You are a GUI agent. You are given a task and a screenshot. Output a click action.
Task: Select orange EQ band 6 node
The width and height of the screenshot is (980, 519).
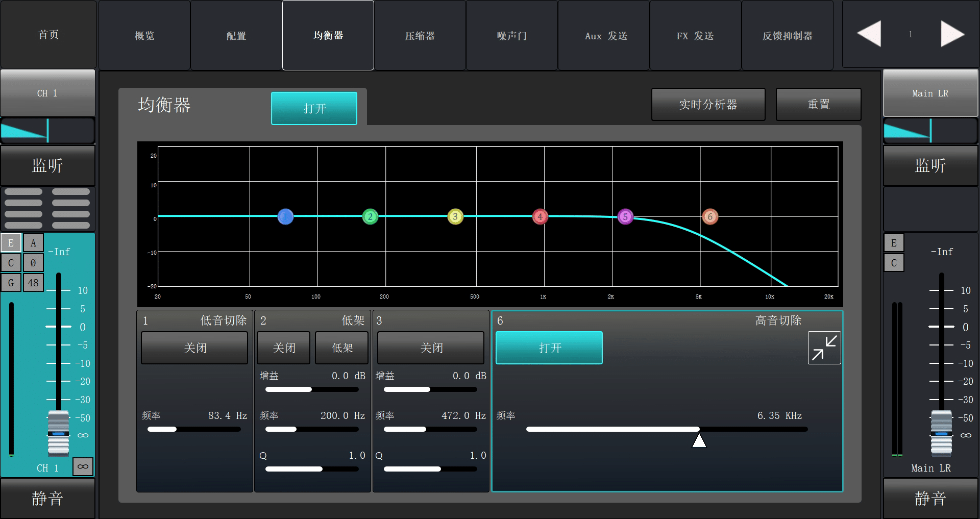[x=710, y=216]
